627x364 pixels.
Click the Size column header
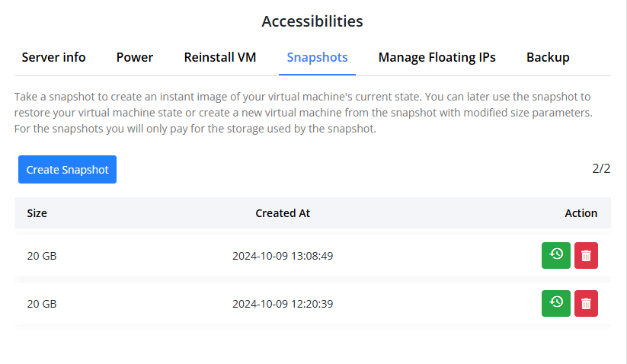(x=37, y=213)
